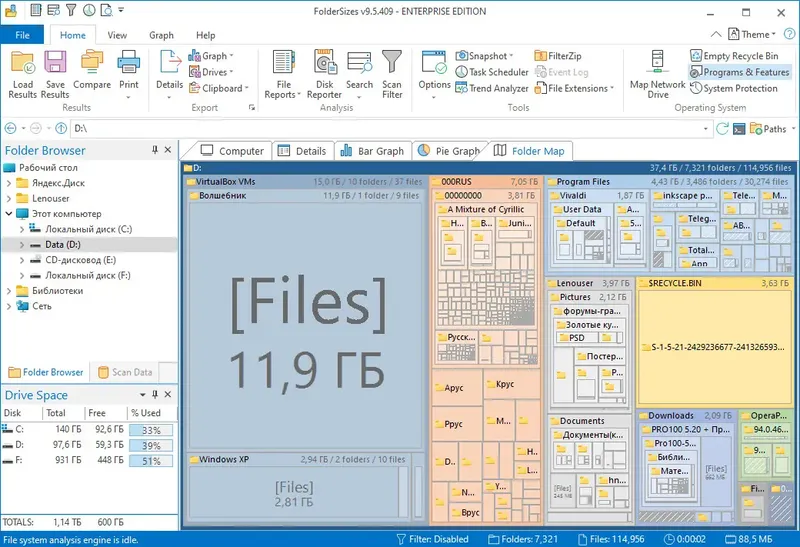Pin the Drive Space panel
The height and width of the screenshot is (547, 800).
(155, 395)
